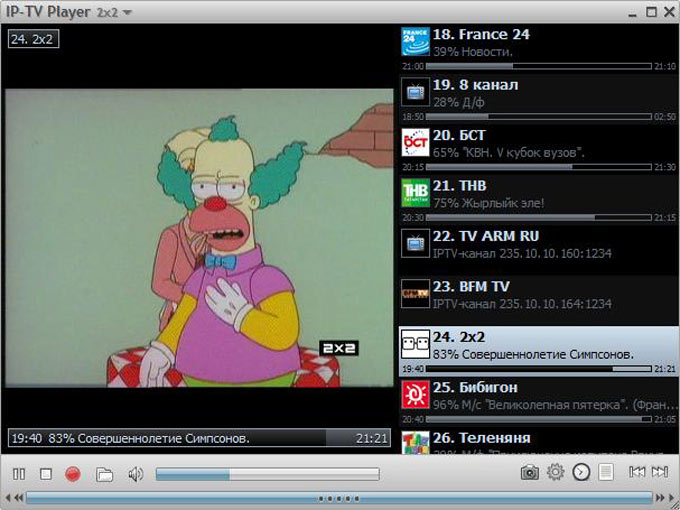Select channel 25. Бибигон
Viewport: 680px width, 510px height.
point(539,401)
